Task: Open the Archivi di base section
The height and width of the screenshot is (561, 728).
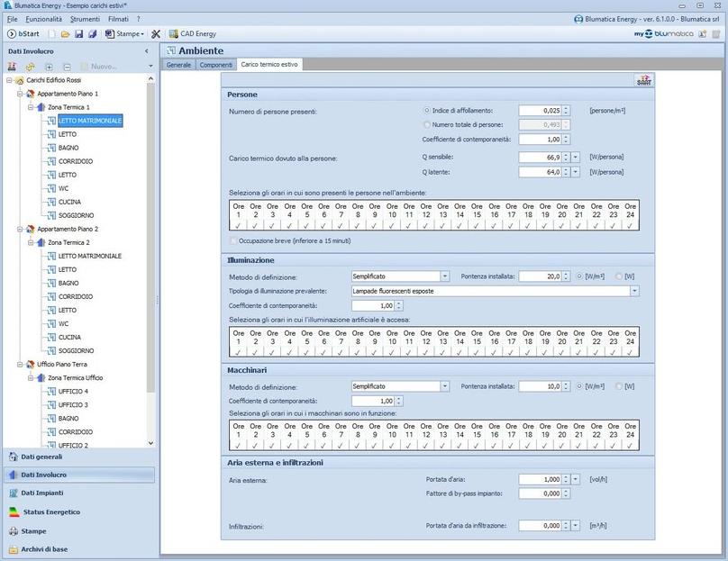Action: (x=44, y=549)
